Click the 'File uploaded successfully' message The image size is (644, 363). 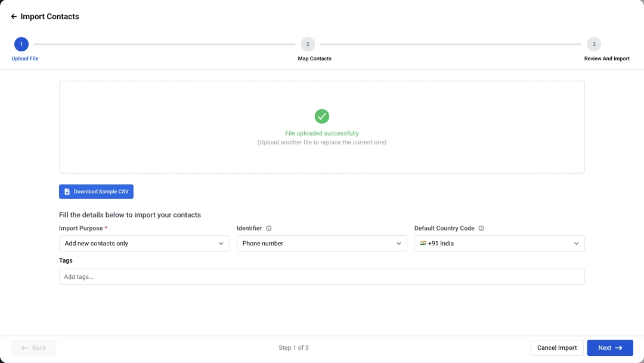click(321, 133)
